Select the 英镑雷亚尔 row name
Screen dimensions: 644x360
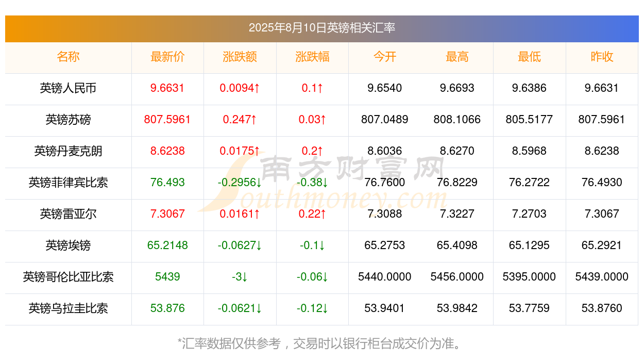[x=68, y=214]
